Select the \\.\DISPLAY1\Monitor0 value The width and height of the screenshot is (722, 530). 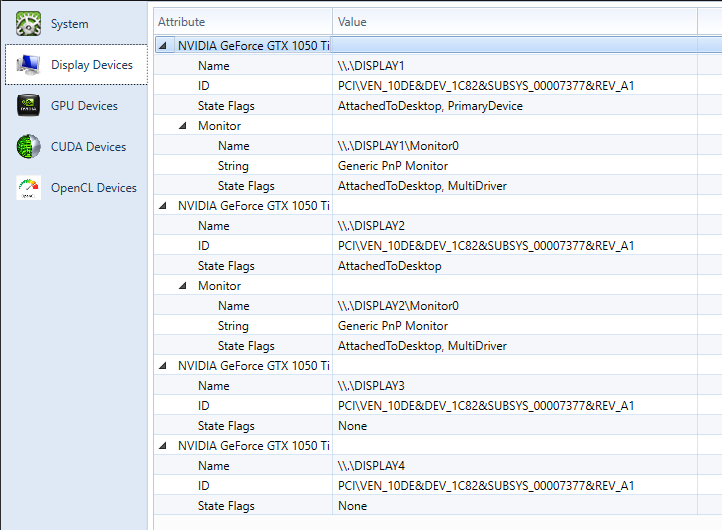[398, 146]
